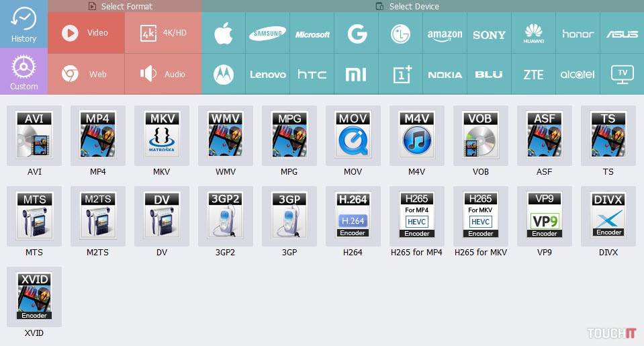Pick the AVI output format
644x346 pixels.
(x=34, y=136)
